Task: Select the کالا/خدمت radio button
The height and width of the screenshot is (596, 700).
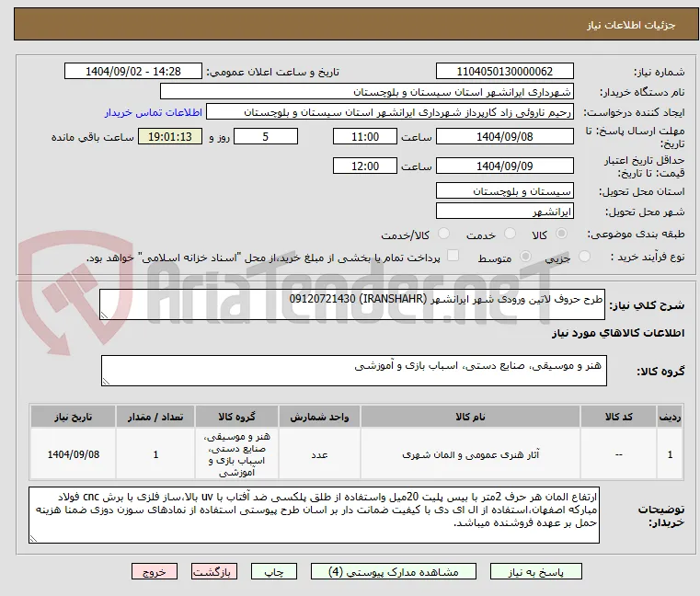Action: 443,234
